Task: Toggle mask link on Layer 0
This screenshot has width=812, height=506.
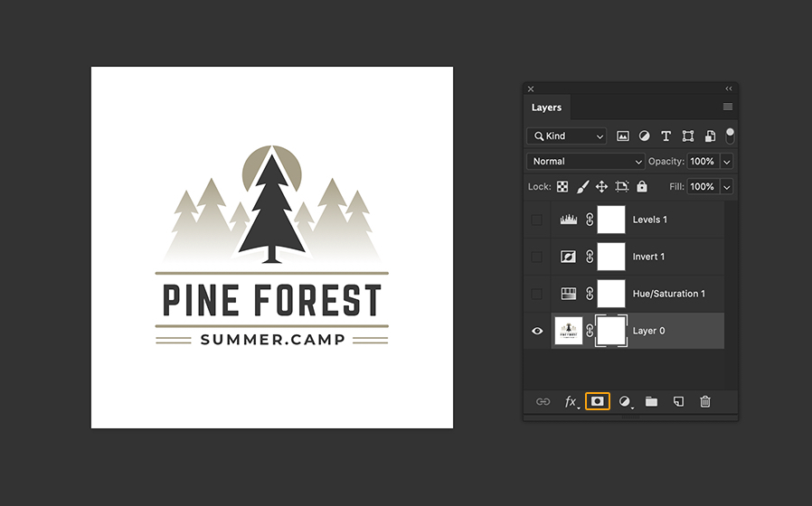Action: coord(590,331)
